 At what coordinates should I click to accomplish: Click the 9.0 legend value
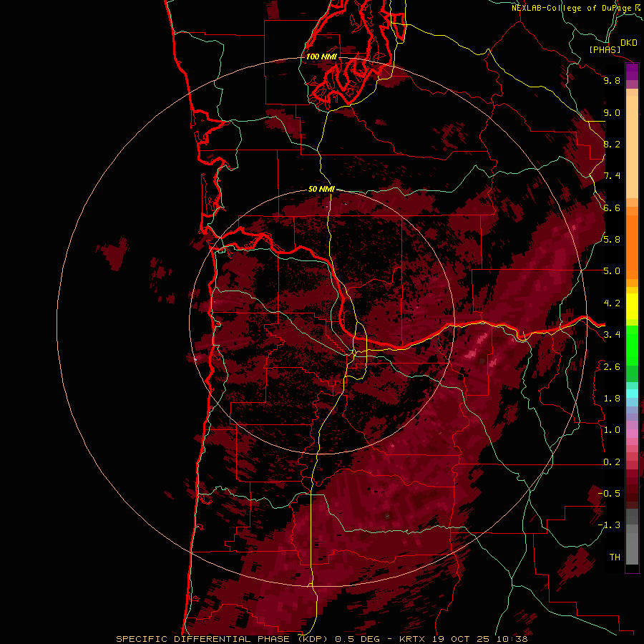[612, 112]
